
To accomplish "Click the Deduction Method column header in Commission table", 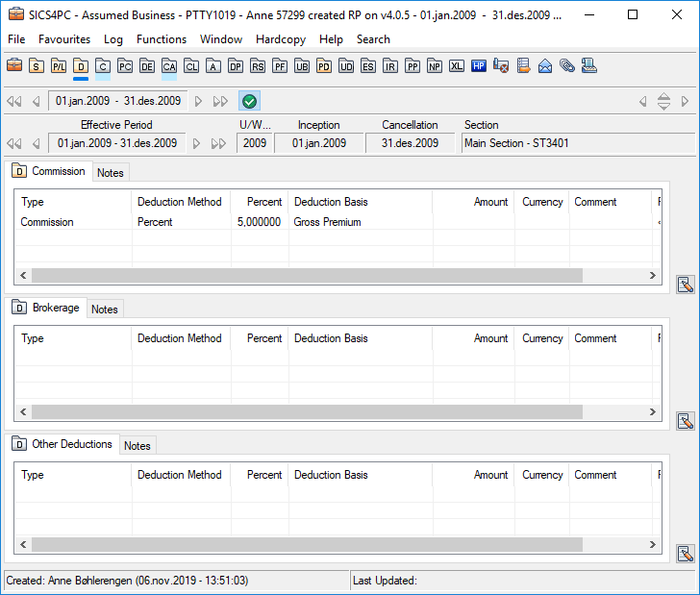I will 180,202.
